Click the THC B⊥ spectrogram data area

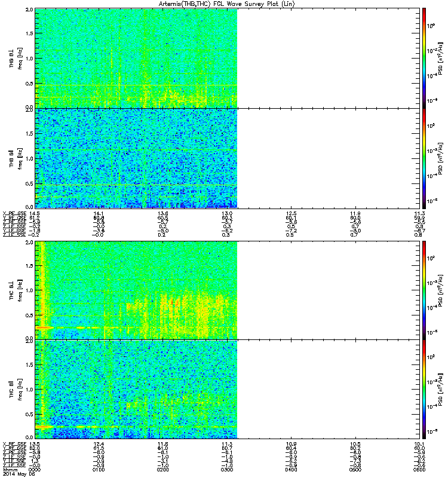[136, 290]
